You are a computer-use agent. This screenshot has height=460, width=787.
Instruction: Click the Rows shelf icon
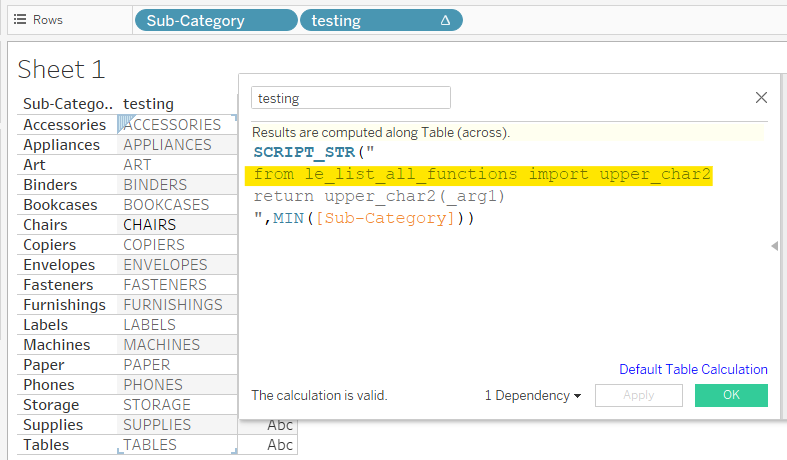[19, 20]
